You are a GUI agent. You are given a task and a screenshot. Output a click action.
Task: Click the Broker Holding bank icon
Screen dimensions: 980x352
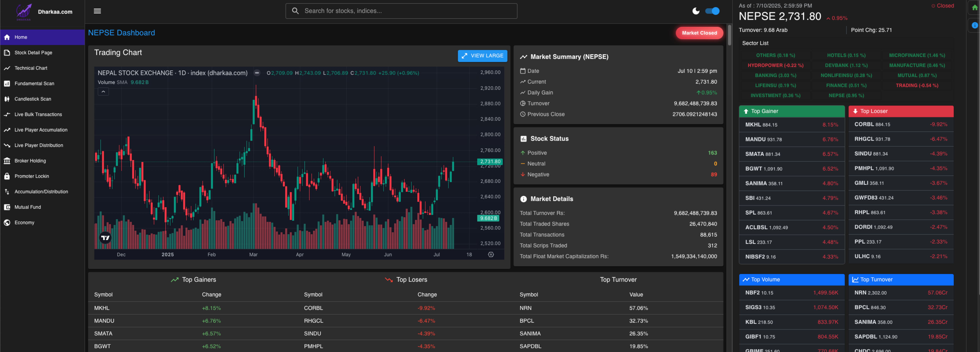tap(7, 161)
